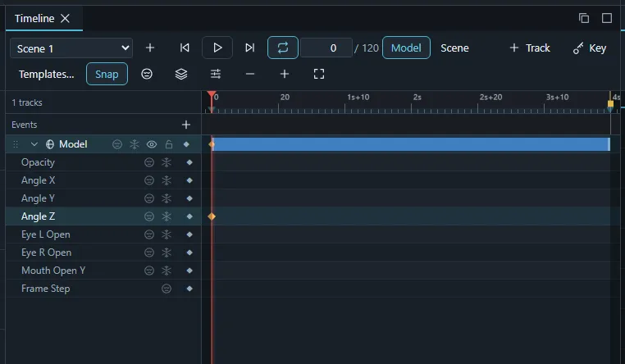Click the Model track snowflake icon
Viewport: 625px width, 364px height.
[135, 144]
